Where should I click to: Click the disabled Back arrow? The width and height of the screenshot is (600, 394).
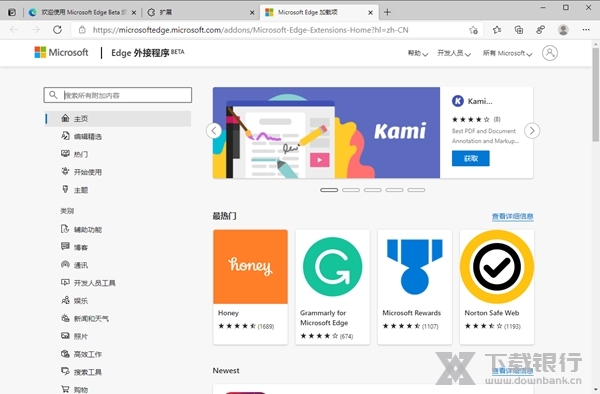(x=14, y=30)
